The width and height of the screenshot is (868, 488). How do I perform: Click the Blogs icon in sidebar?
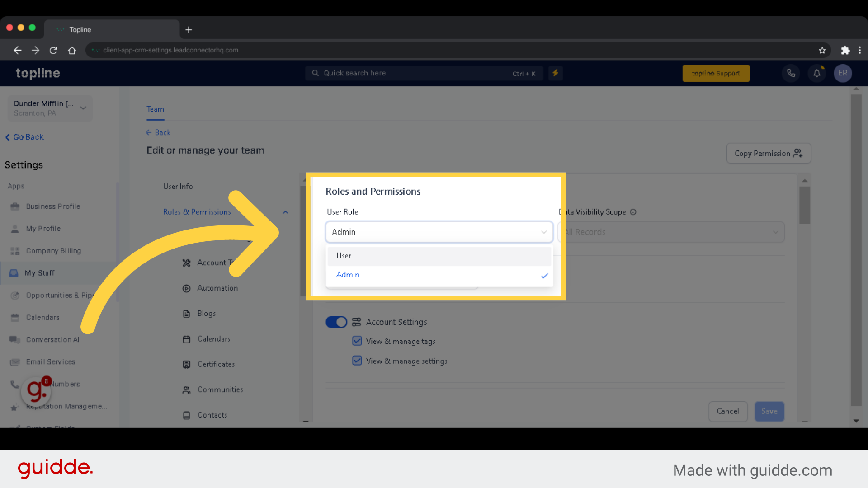(187, 313)
